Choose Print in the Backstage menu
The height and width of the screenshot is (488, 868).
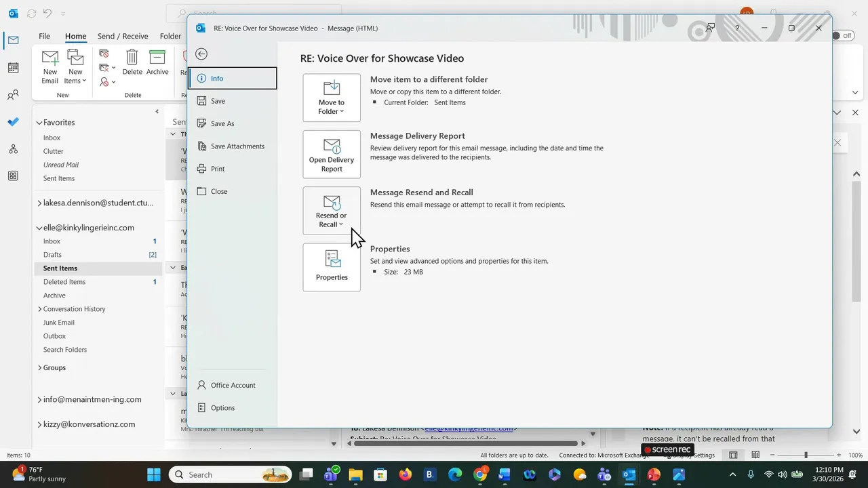(x=233, y=169)
